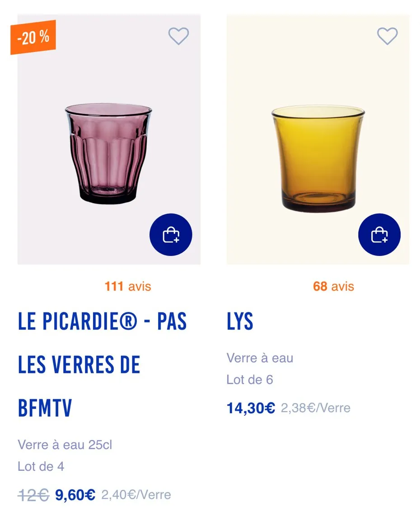Click the 2,38€/Verre unit price
Viewport: 420px width, 511px height.
coord(315,408)
